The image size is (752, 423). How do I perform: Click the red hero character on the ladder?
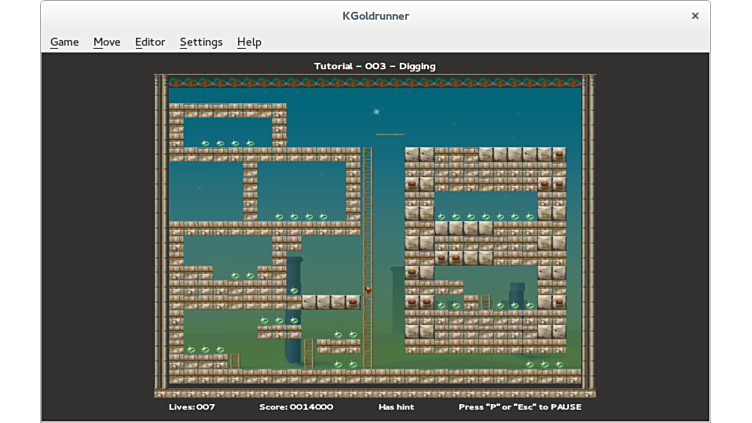[368, 290]
